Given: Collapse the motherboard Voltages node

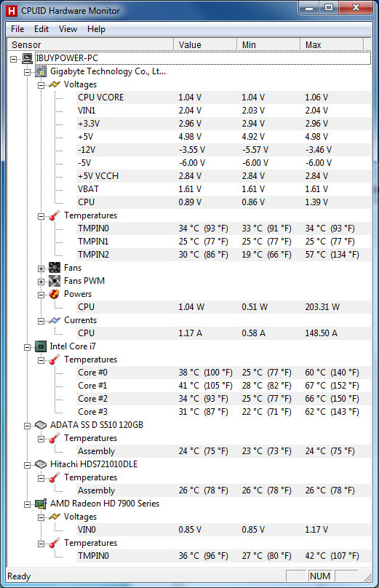Looking at the screenshot, I should coord(41,85).
